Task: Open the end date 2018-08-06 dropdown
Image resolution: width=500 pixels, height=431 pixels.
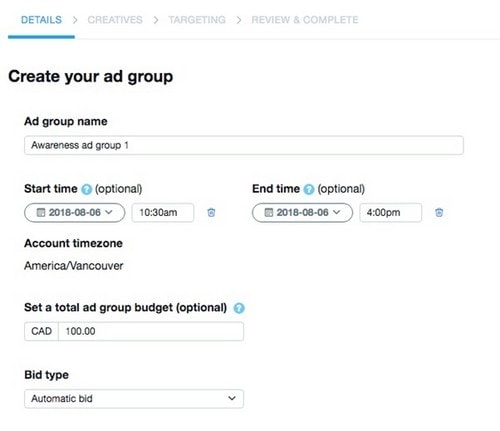Action: click(302, 213)
